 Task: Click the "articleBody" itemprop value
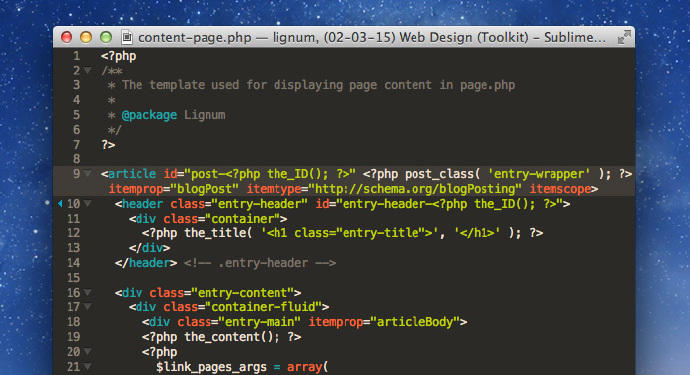tap(415, 322)
